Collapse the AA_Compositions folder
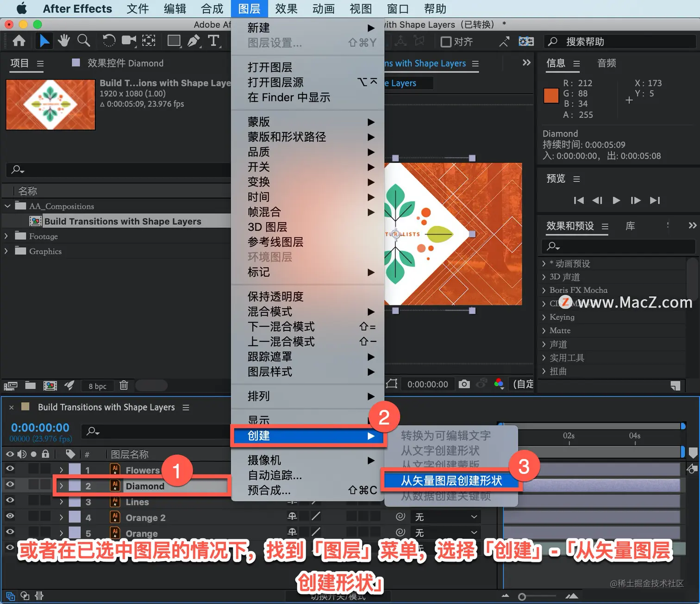Image resolution: width=700 pixels, height=604 pixels. click(x=7, y=206)
